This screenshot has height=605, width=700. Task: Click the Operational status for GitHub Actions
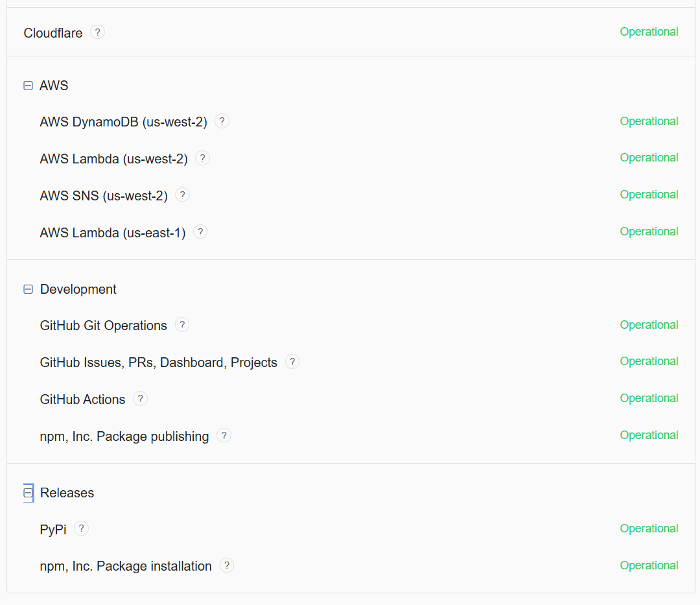(x=649, y=398)
